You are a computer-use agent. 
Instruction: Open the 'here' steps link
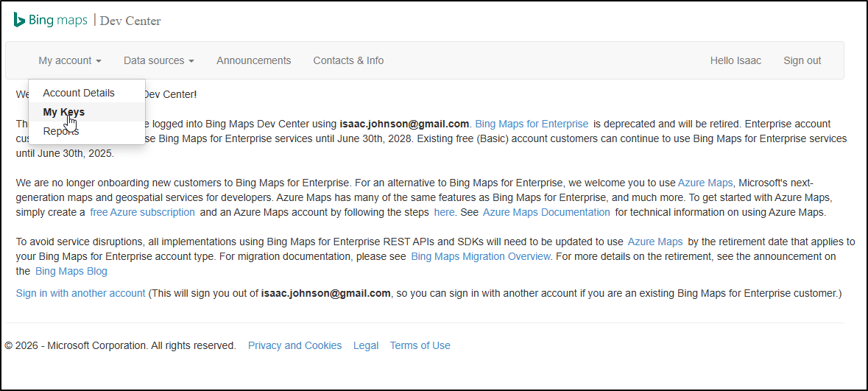click(444, 212)
